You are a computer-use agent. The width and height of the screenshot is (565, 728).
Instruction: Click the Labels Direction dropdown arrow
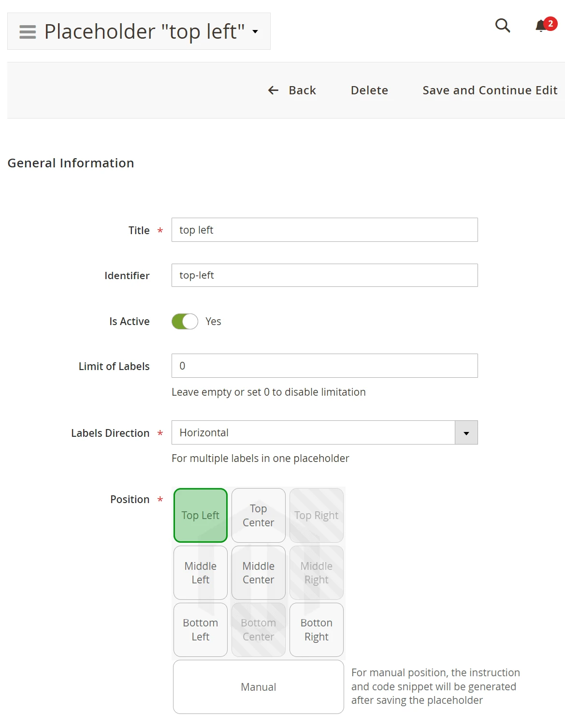coord(466,433)
